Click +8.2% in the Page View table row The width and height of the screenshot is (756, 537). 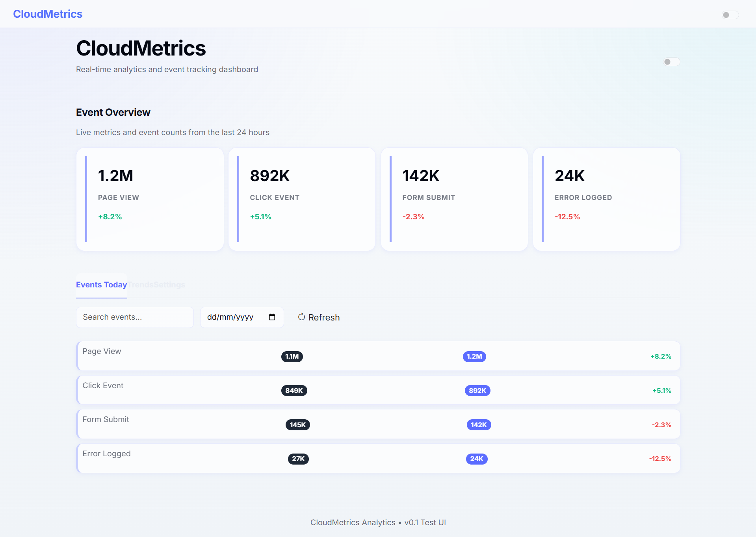pyautogui.click(x=661, y=357)
